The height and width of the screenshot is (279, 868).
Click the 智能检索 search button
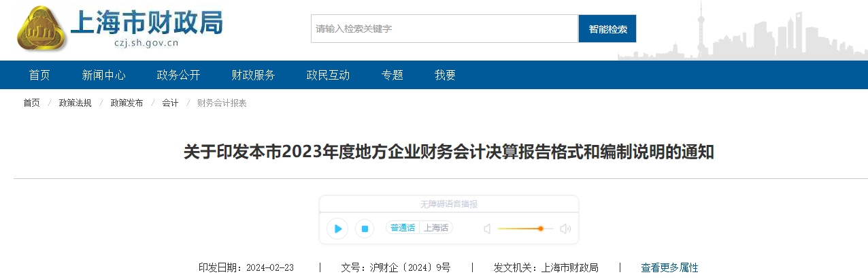point(607,29)
